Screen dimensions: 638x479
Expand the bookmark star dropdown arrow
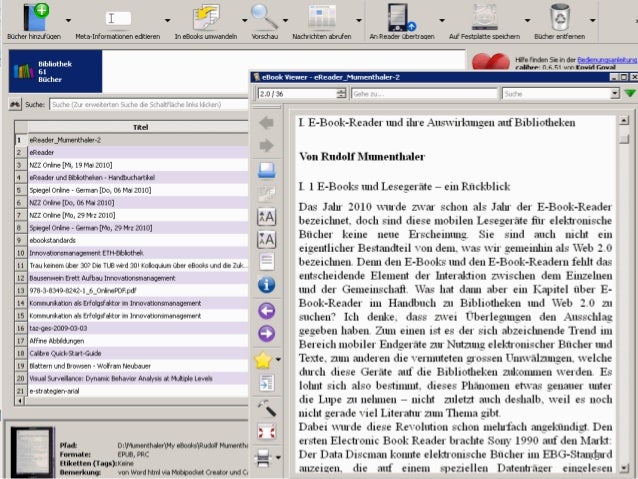tap(278, 360)
